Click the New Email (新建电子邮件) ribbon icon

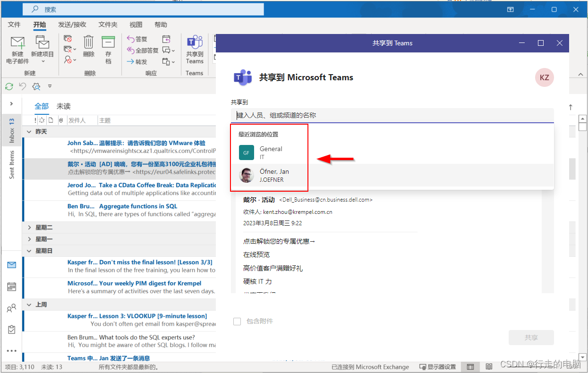coord(17,50)
